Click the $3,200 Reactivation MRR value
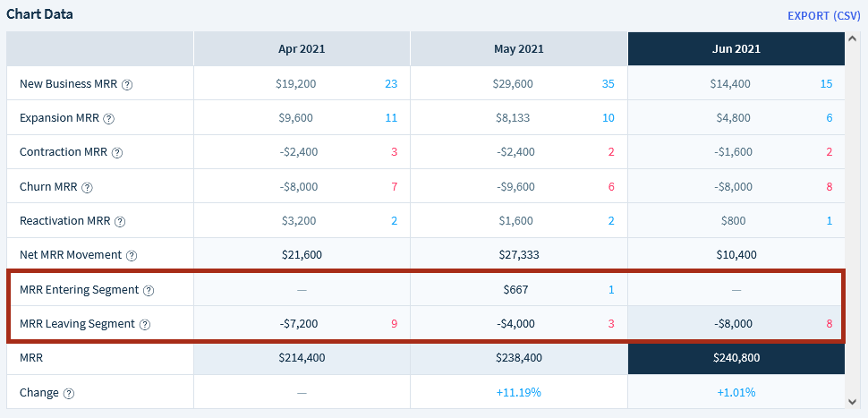The width and height of the screenshot is (868, 418). click(x=299, y=221)
